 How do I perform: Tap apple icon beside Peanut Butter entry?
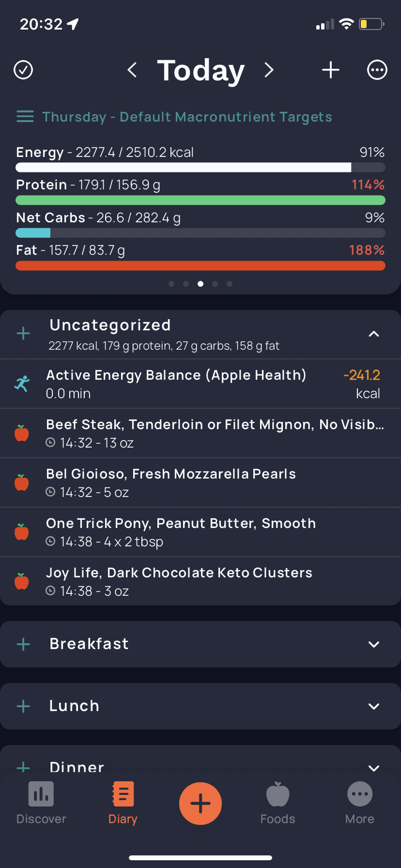(22, 532)
